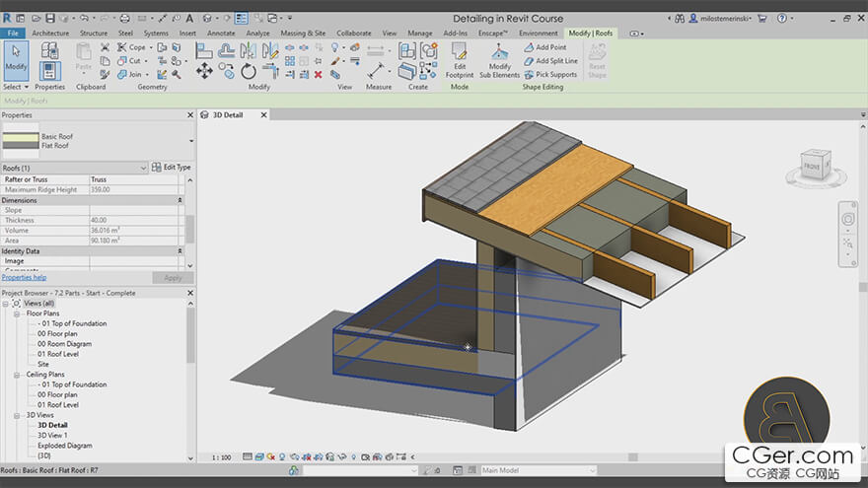The width and height of the screenshot is (868, 488).
Task: Click the Apply button
Action: pyautogui.click(x=173, y=278)
